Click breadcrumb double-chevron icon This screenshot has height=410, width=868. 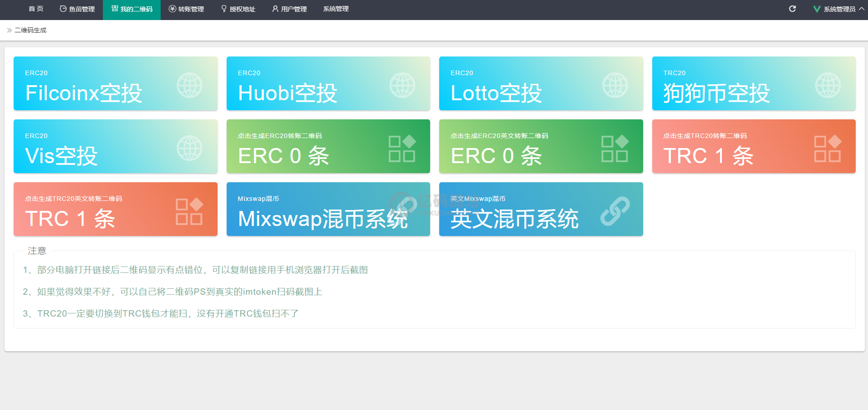9,30
